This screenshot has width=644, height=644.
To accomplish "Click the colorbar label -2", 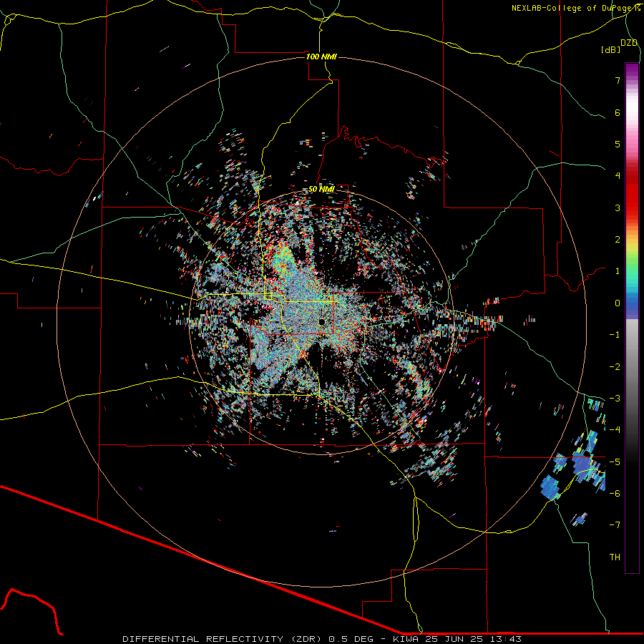I will (615, 367).
